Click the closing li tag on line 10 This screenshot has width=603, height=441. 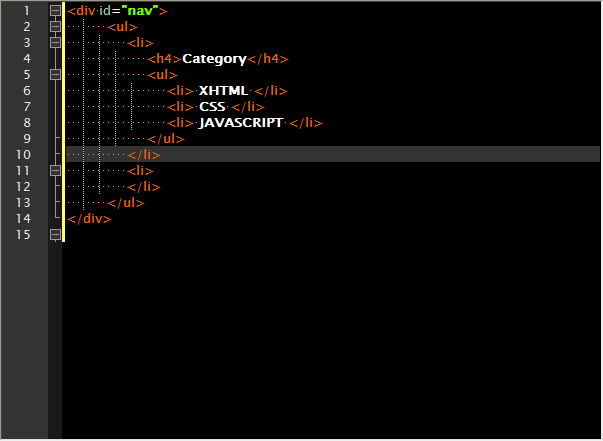pos(144,155)
